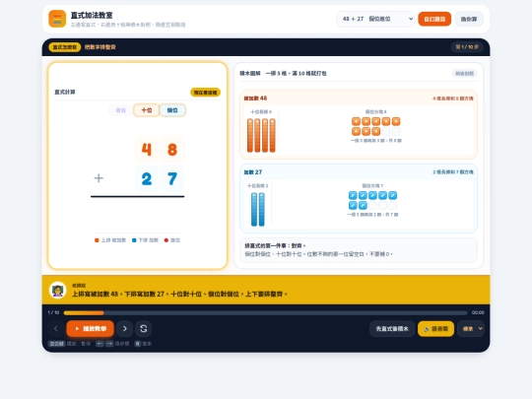The image size is (532, 399).
Task: Click the 4 rods and 8 cubes summary text
Action: (452, 99)
